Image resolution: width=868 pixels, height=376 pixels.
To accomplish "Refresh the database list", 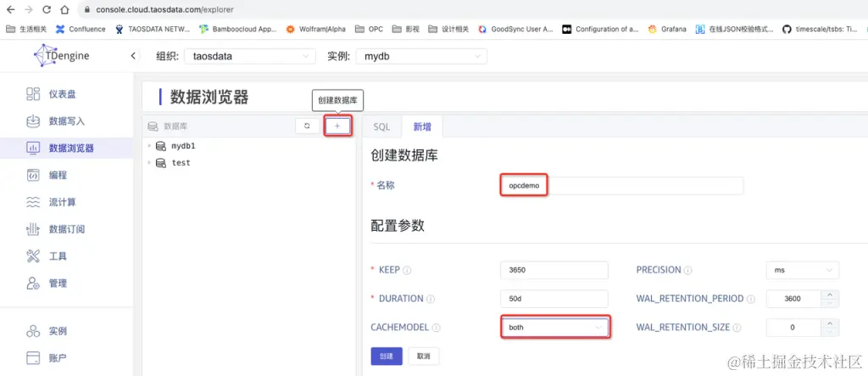I will tap(307, 126).
